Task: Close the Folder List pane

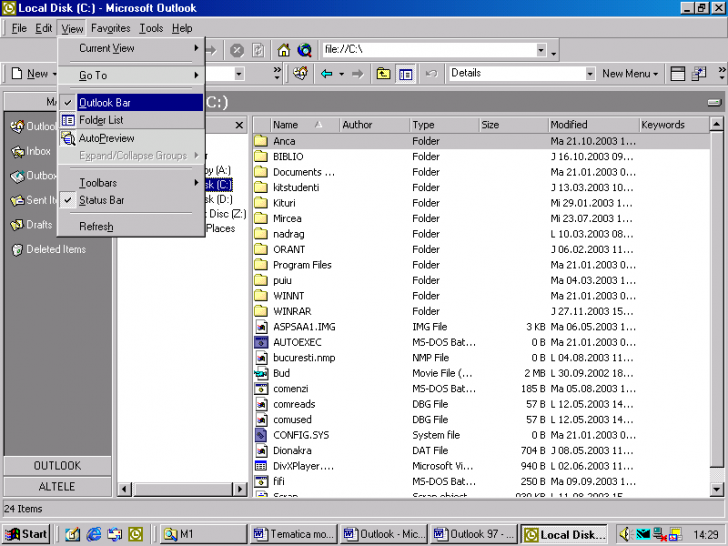Action: 239,125
